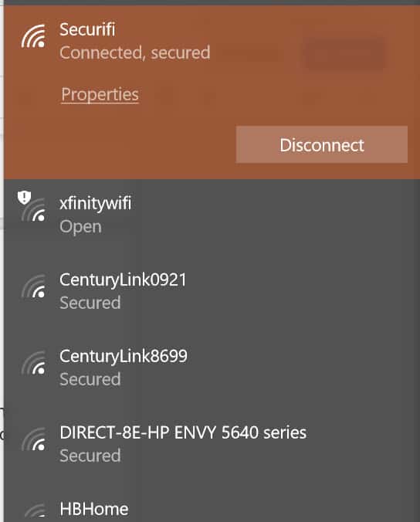Click the Securifi network name
The height and width of the screenshot is (522, 420).
tap(87, 29)
